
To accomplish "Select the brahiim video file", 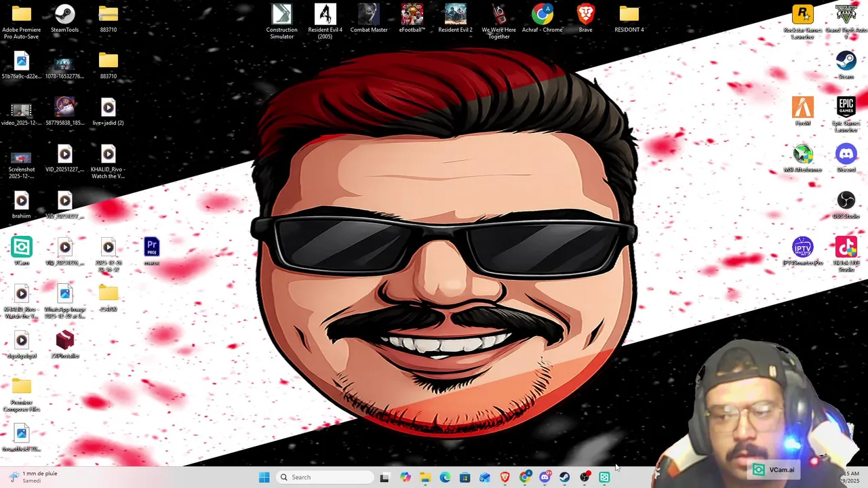I will [21, 205].
